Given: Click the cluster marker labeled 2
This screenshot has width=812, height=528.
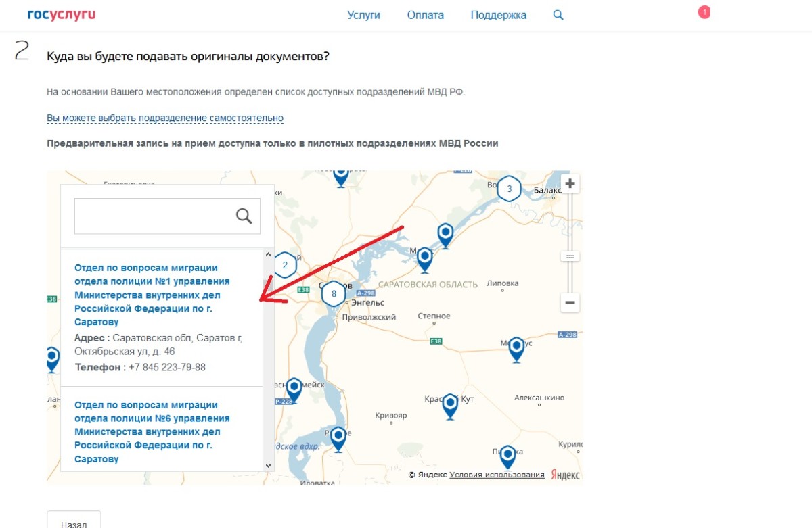Looking at the screenshot, I should 285,265.
